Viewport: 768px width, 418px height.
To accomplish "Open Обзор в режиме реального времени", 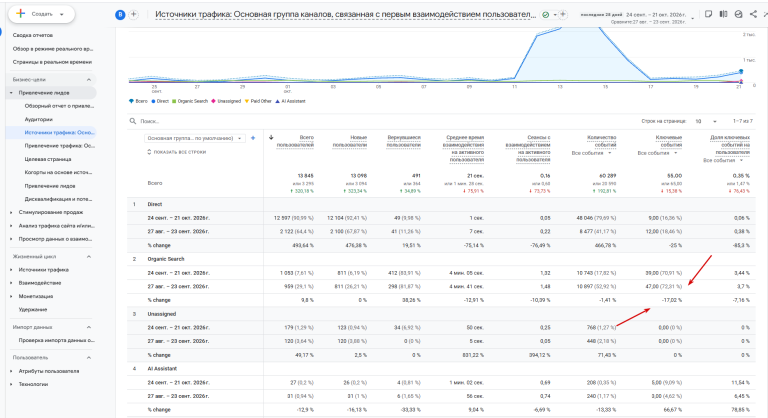I will [53, 49].
